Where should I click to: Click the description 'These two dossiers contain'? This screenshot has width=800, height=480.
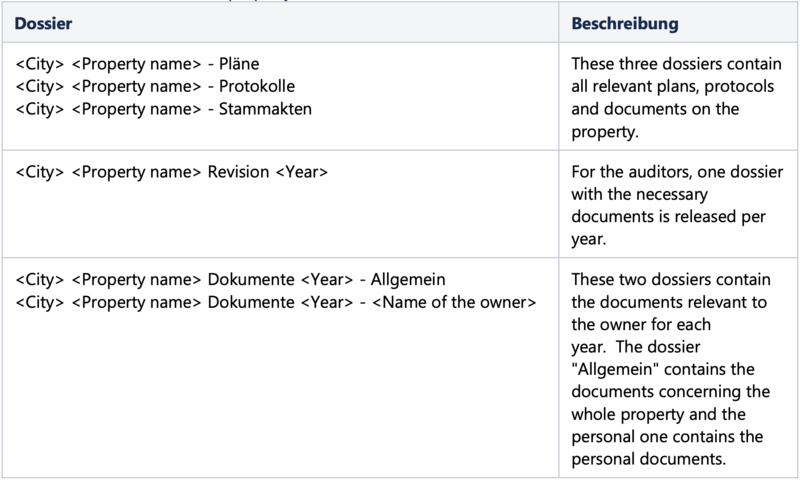(x=670, y=369)
